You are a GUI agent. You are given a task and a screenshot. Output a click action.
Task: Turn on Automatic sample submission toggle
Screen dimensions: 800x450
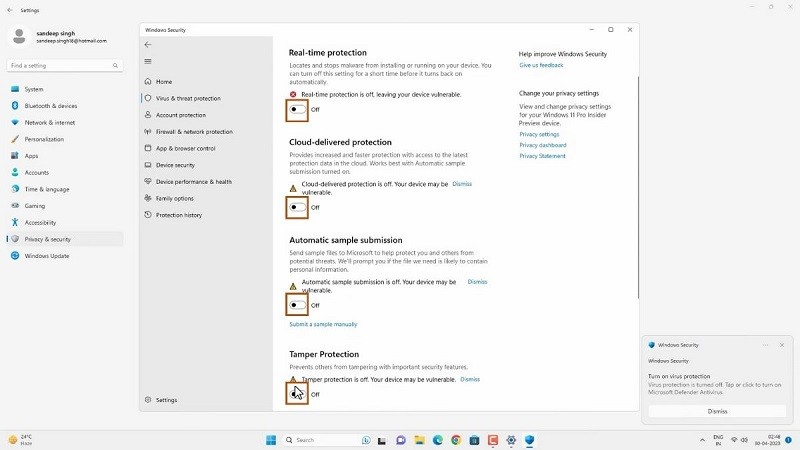click(297, 305)
